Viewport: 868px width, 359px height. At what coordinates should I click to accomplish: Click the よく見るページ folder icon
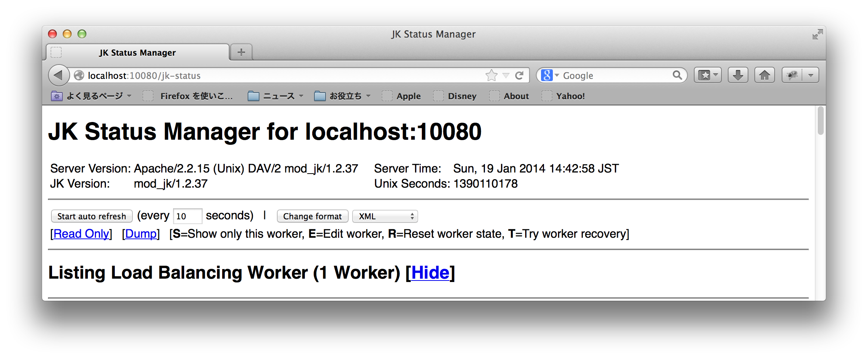56,96
